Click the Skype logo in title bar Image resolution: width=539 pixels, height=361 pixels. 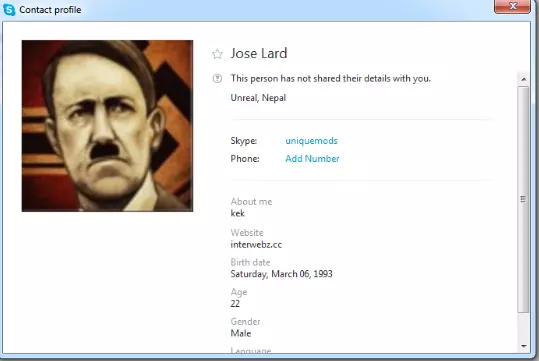[x=9, y=10]
